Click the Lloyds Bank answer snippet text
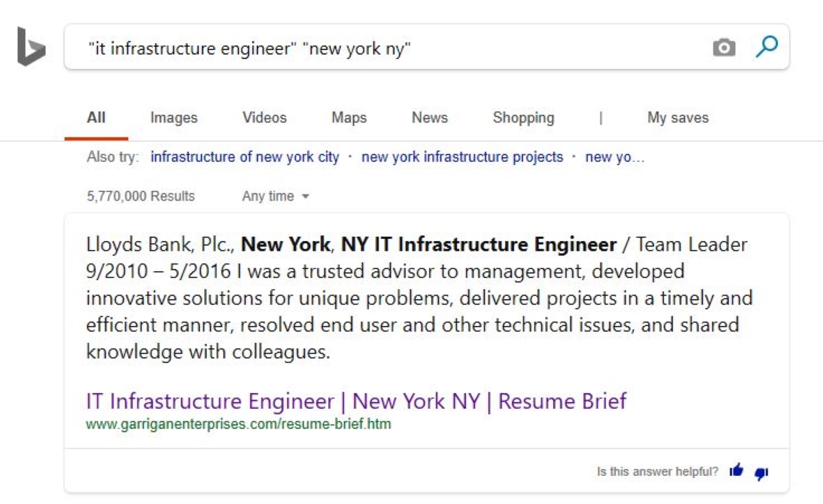 coord(419,298)
